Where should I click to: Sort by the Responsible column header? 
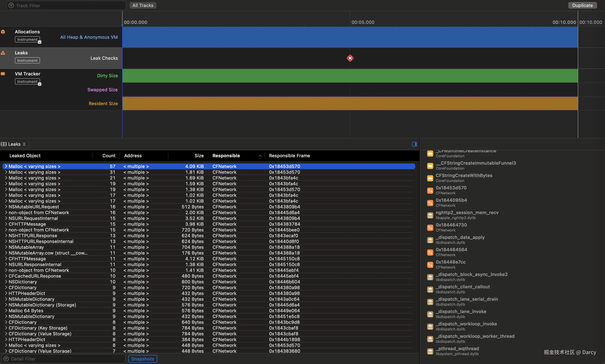[226, 155]
